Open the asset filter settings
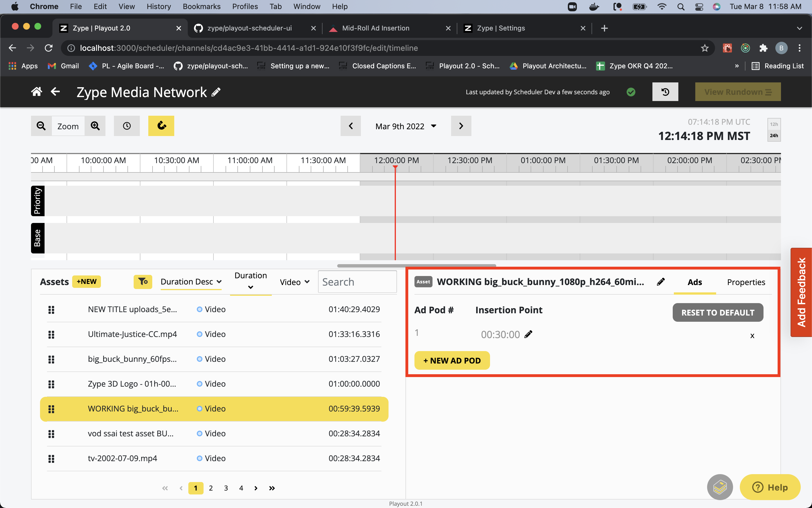The image size is (812, 508). coord(143,282)
